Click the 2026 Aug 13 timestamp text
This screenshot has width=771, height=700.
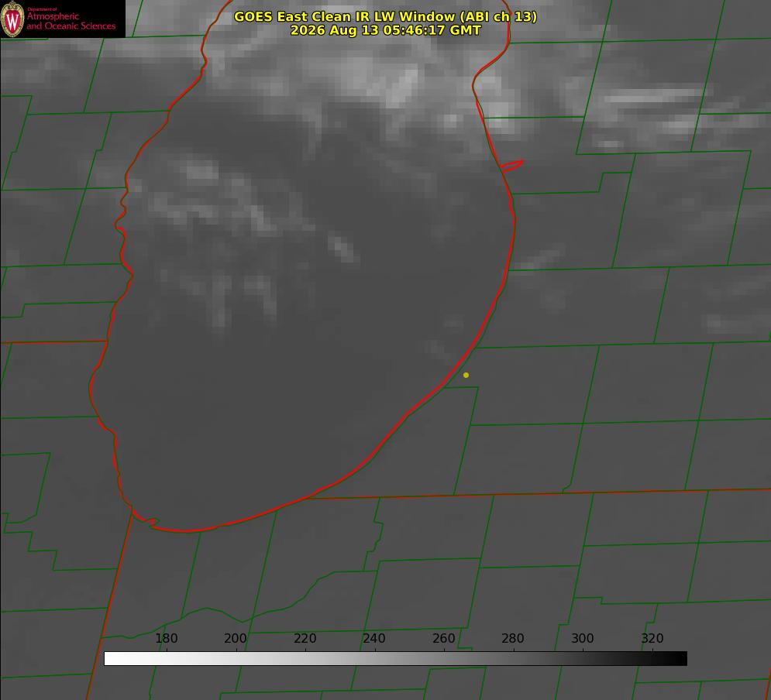click(x=385, y=30)
